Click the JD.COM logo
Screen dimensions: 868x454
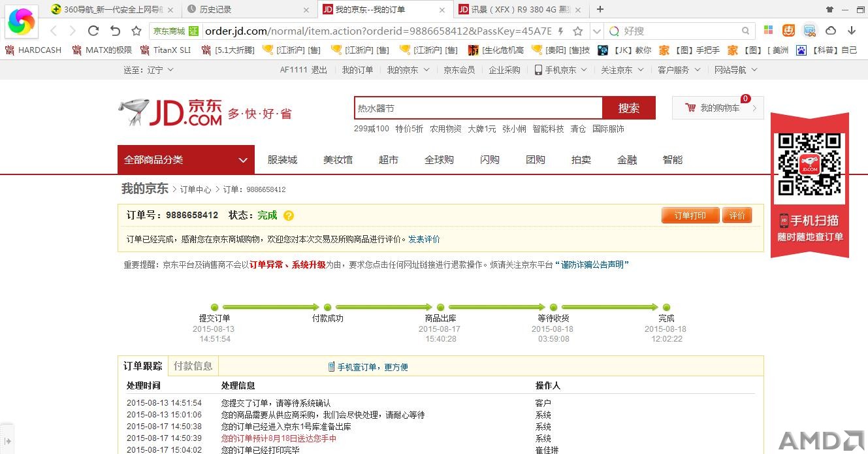(x=170, y=113)
